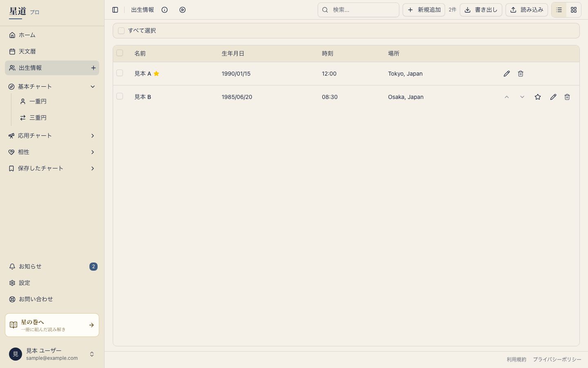
Task: Switch to grid view layout
Action: click(x=574, y=10)
